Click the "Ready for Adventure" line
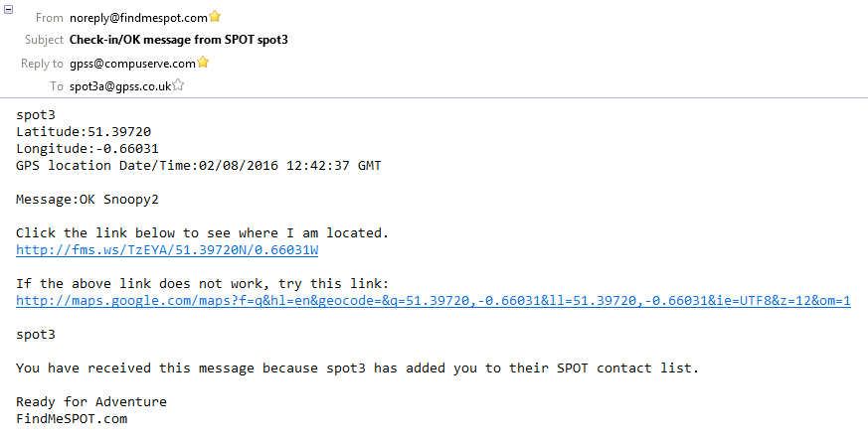Viewport: 868px width, 441px height. coord(90,402)
